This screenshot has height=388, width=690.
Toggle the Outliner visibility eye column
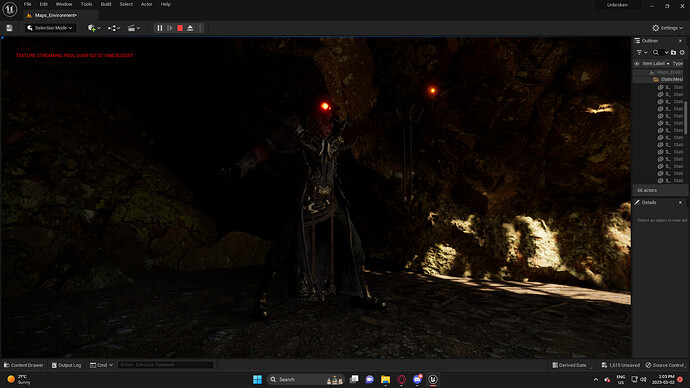tap(637, 64)
